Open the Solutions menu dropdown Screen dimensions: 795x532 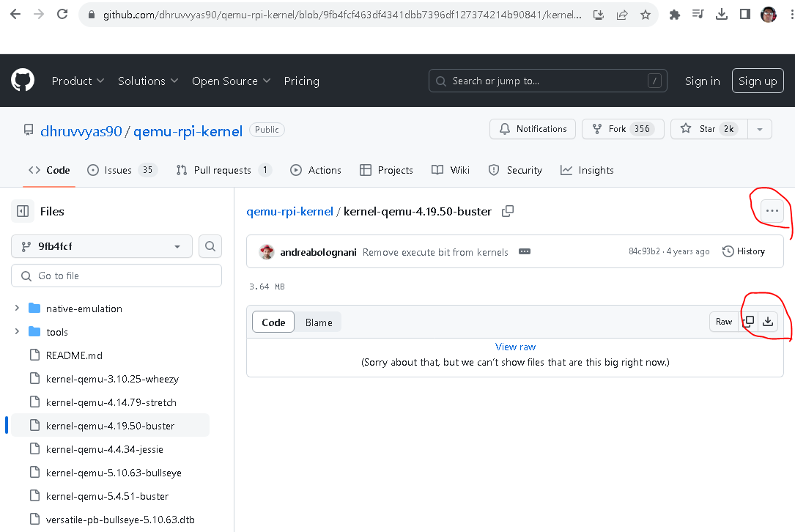[147, 81]
